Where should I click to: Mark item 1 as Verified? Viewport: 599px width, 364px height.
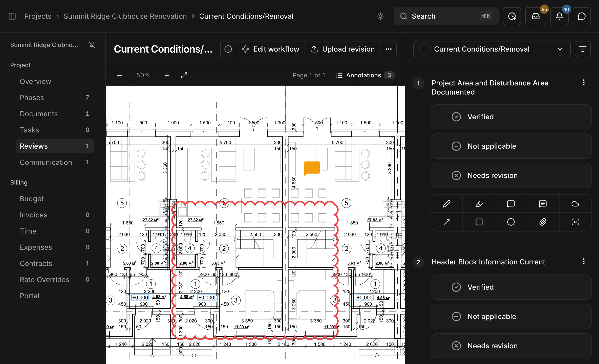point(511,117)
